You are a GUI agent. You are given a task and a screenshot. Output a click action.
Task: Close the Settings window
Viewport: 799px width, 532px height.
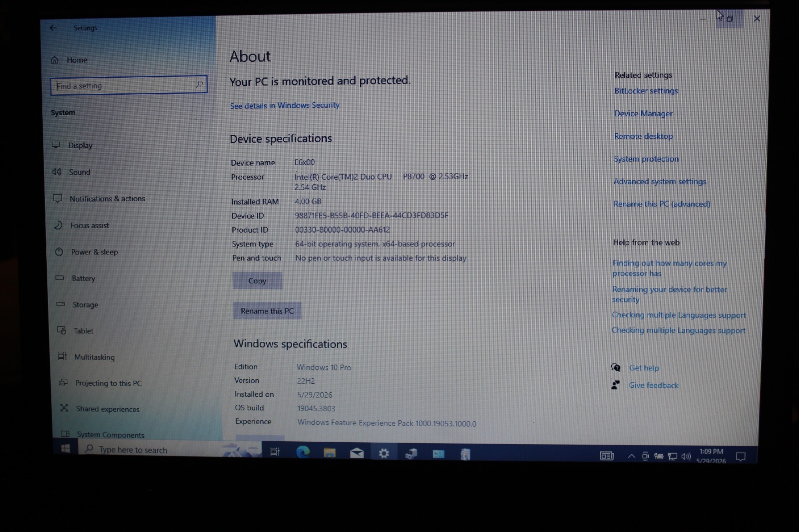757,18
